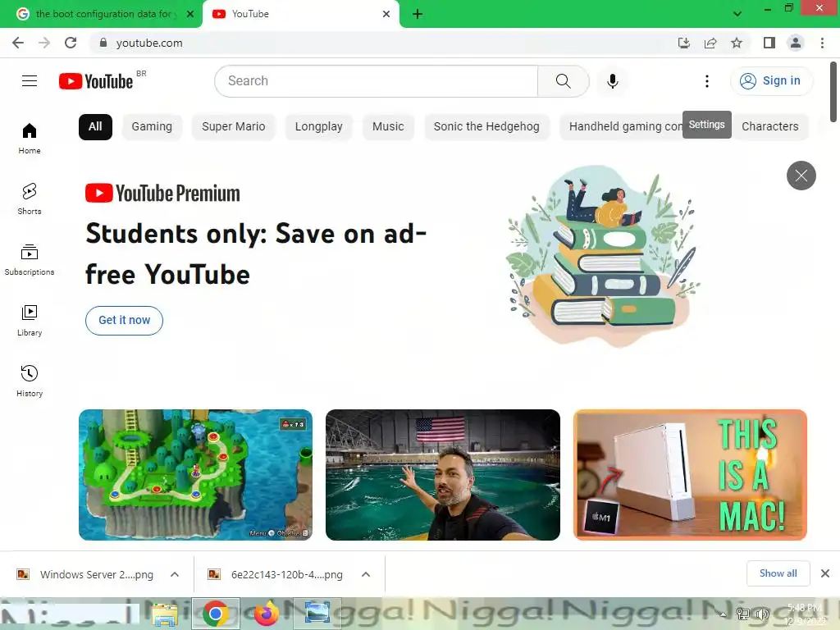
Task: Open Subscriptions in the sidebar
Action: [x=30, y=259]
